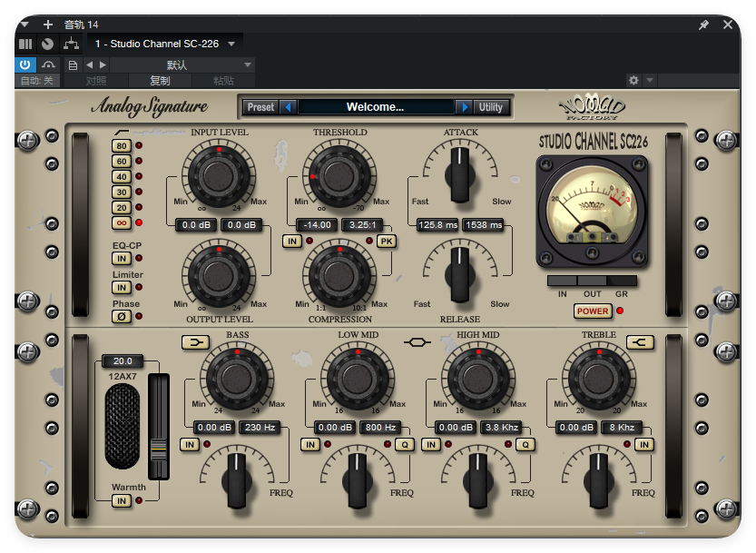Screen dimensions: 756x553
Task: Click the sidechain routing icon
Action: pyautogui.click(x=72, y=44)
